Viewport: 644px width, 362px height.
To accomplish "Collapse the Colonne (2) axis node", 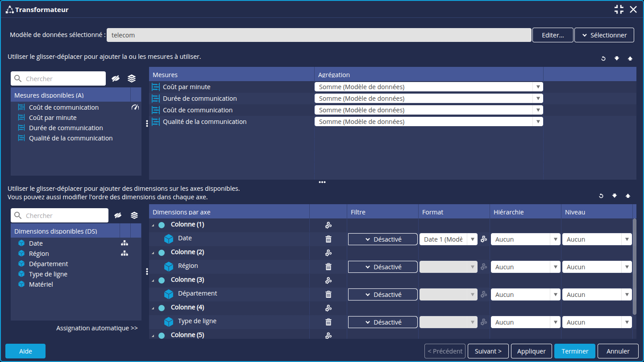I will pyautogui.click(x=154, y=252).
